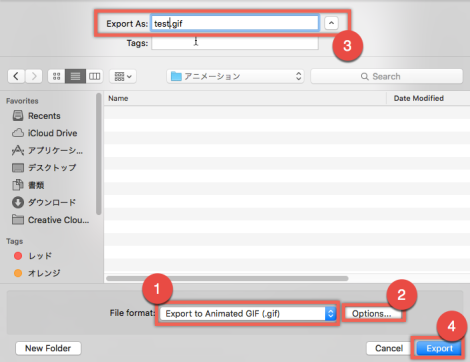Screen dimensions: 470x362
Task: Click the Tags input field
Action: point(235,43)
